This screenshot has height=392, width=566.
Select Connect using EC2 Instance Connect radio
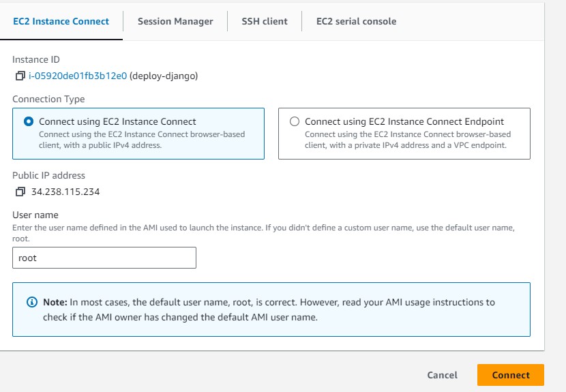[x=29, y=121]
